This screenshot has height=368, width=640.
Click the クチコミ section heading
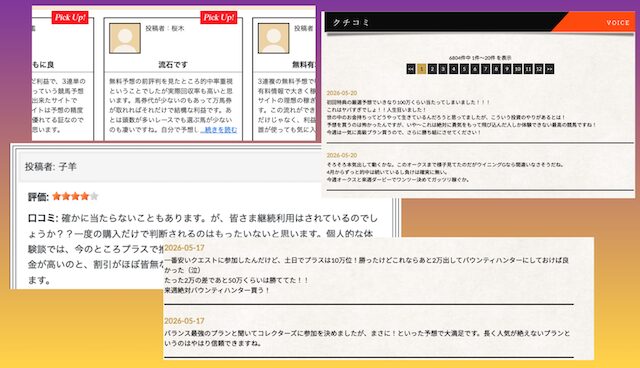pyautogui.click(x=351, y=22)
